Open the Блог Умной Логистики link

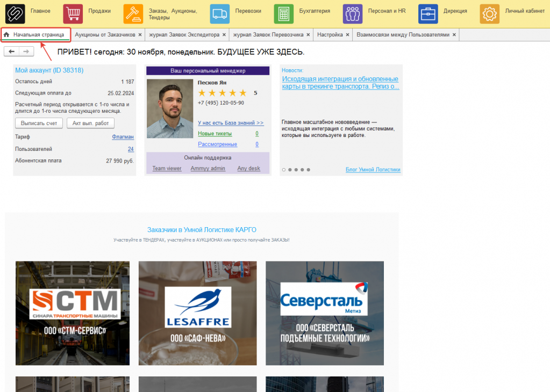pyautogui.click(x=373, y=170)
